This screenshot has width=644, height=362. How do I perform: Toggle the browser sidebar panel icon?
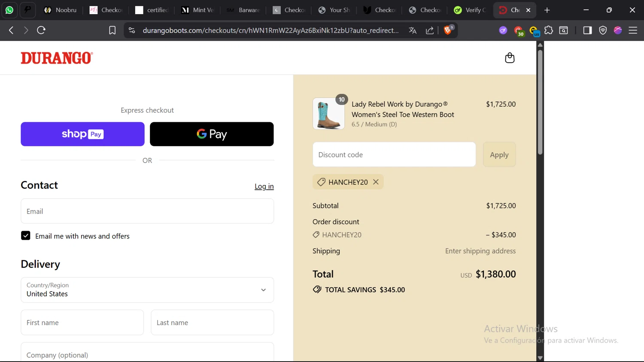[587, 30]
